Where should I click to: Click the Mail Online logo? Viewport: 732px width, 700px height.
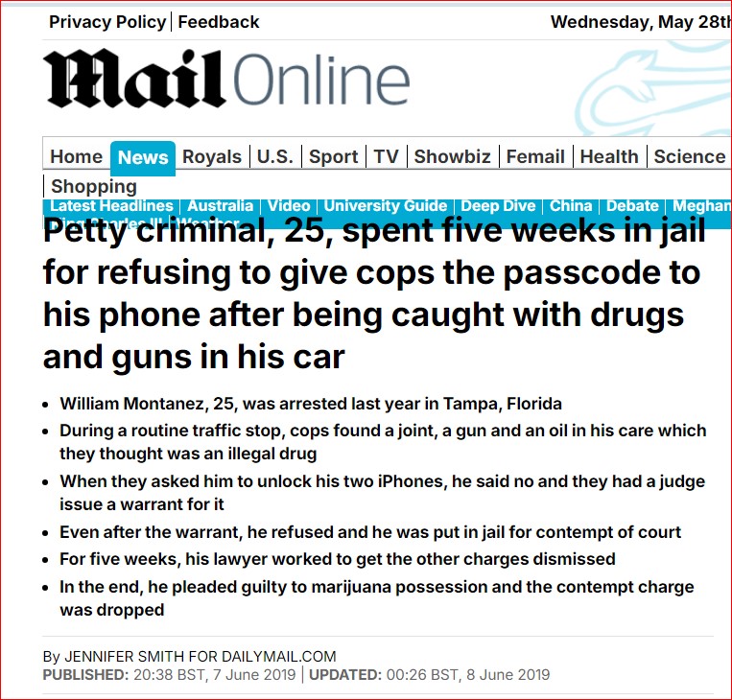tap(226, 81)
